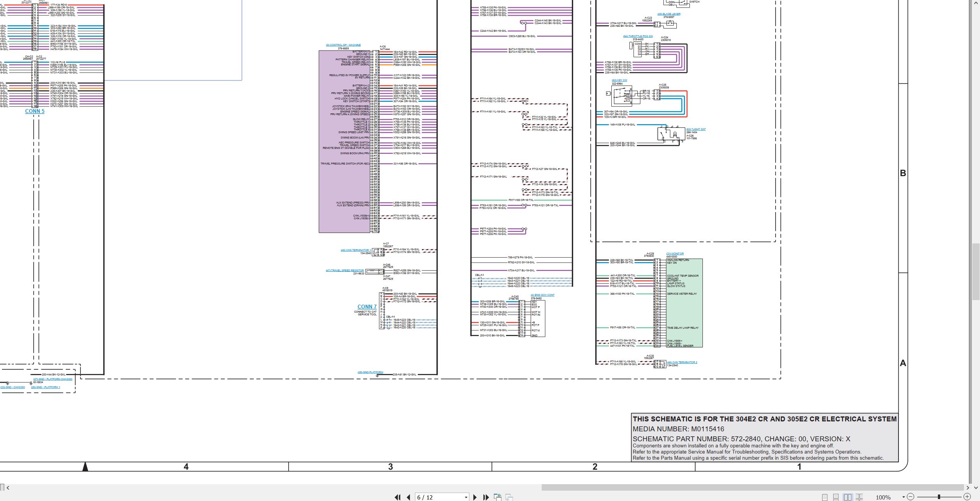Click the zoom slider handle
980x501 pixels.
coord(939,497)
